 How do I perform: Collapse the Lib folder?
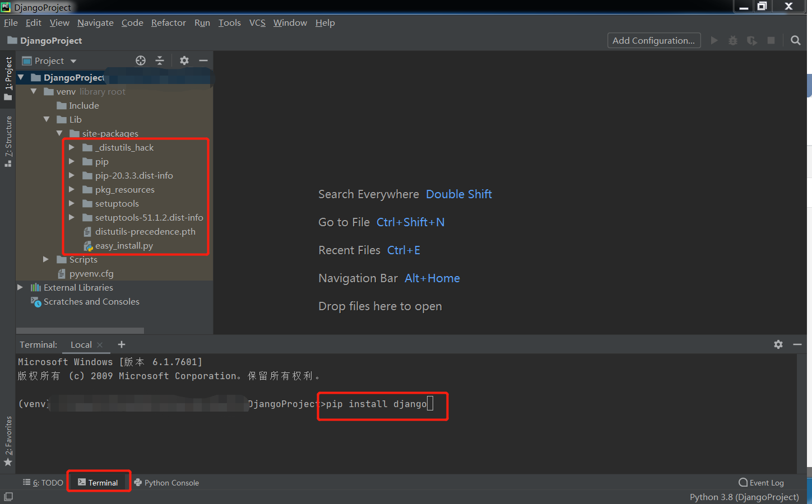[x=47, y=119]
